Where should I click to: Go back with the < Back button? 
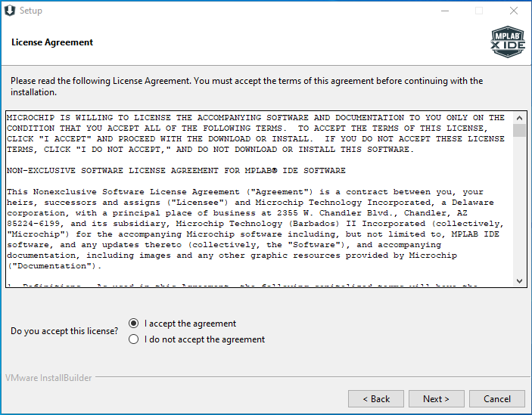click(x=376, y=398)
